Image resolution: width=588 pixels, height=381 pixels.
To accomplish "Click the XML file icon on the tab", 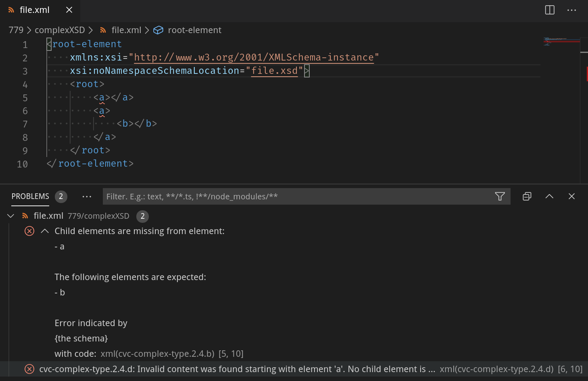I will (x=10, y=10).
